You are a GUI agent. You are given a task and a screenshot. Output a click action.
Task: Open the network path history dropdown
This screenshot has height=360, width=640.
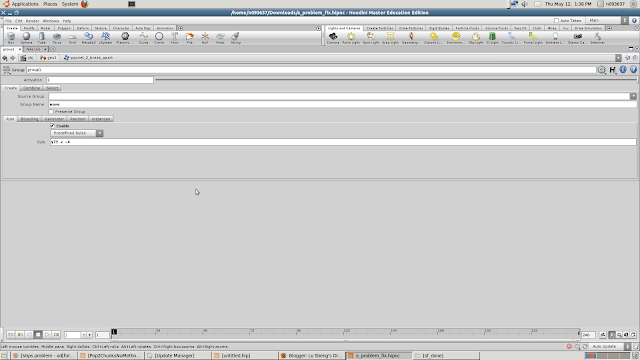click(618, 58)
